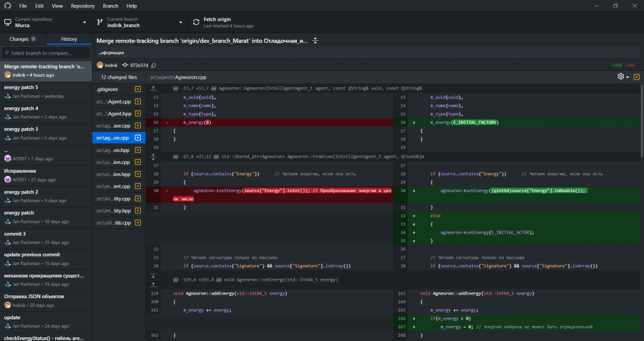This screenshot has width=644, height=341.
Task: Switch to the Changes tab
Action: (x=23, y=39)
